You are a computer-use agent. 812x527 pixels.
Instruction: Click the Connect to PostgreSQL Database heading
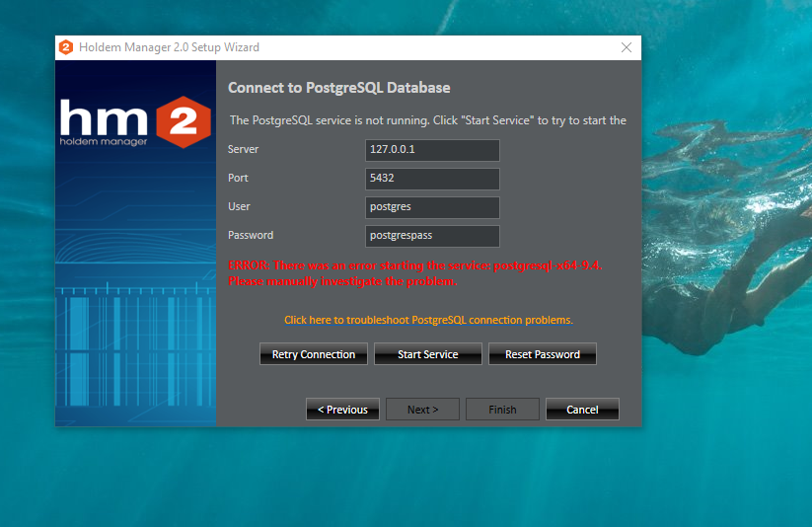(339, 88)
